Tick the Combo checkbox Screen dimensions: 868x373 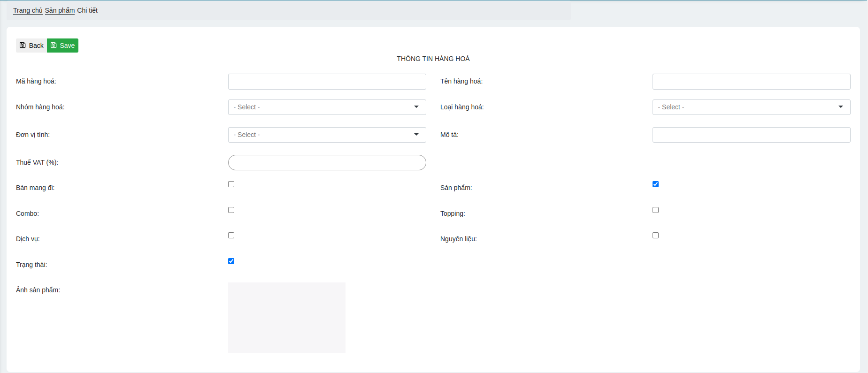(x=231, y=210)
